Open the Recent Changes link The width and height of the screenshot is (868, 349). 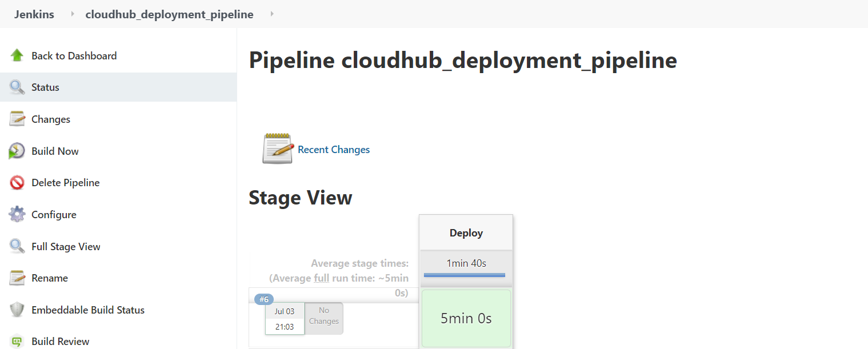coord(334,150)
